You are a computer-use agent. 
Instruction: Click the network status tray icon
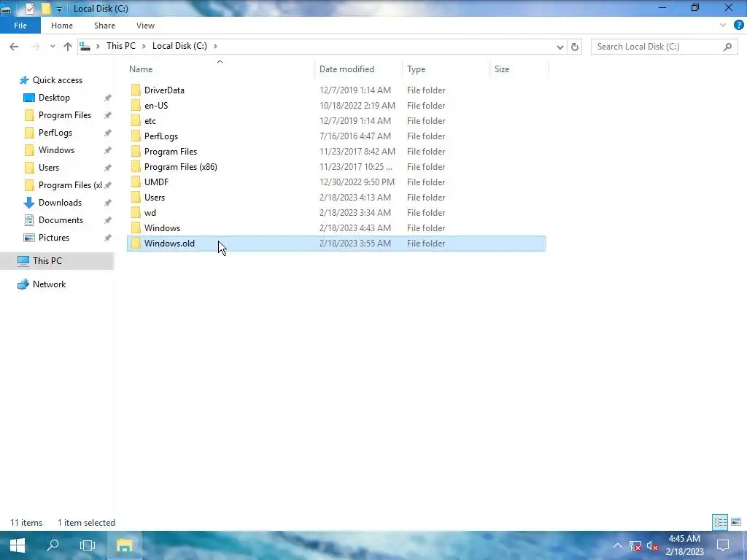click(635, 545)
